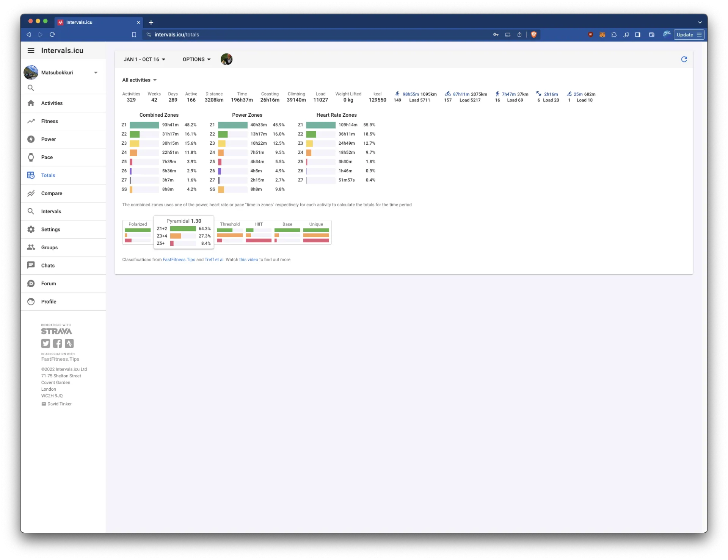Click the Strava icon under social links
The height and width of the screenshot is (560, 728).
[69, 344]
